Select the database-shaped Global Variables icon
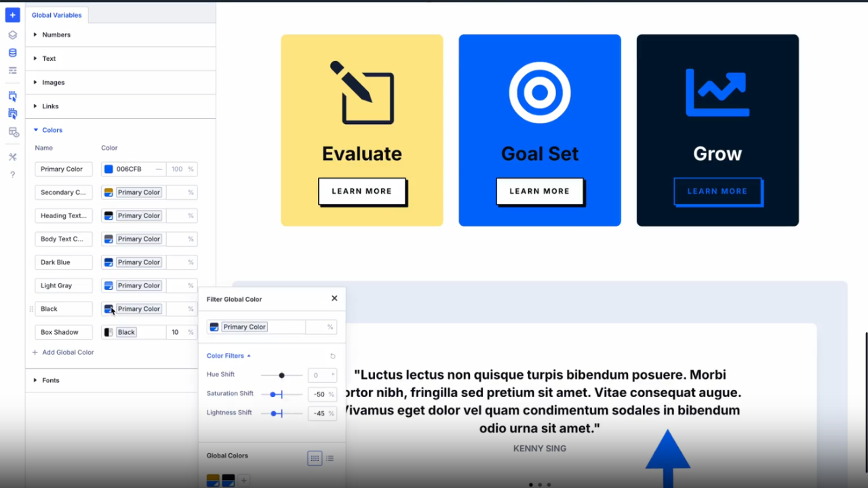The width and height of the screenshot is (868, 488). 12,52
